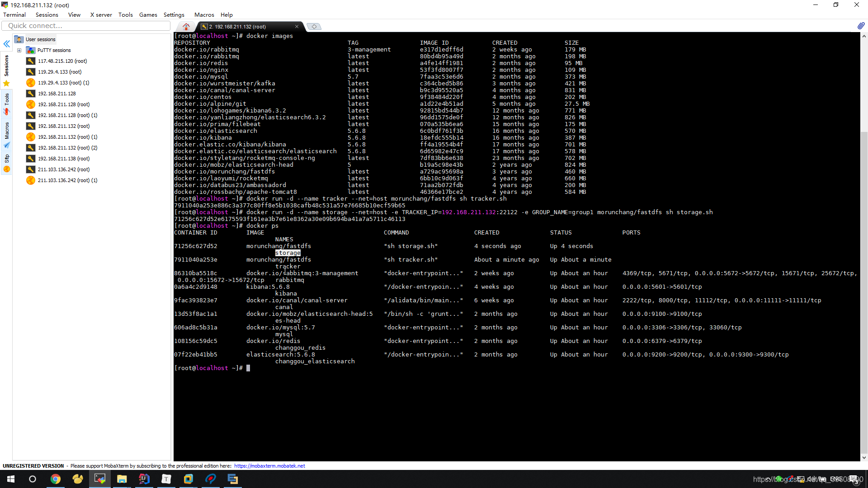Open IntelliJ IDEA from taskbar
Viewport: 868px width, 488px height.
coord(144,479)
